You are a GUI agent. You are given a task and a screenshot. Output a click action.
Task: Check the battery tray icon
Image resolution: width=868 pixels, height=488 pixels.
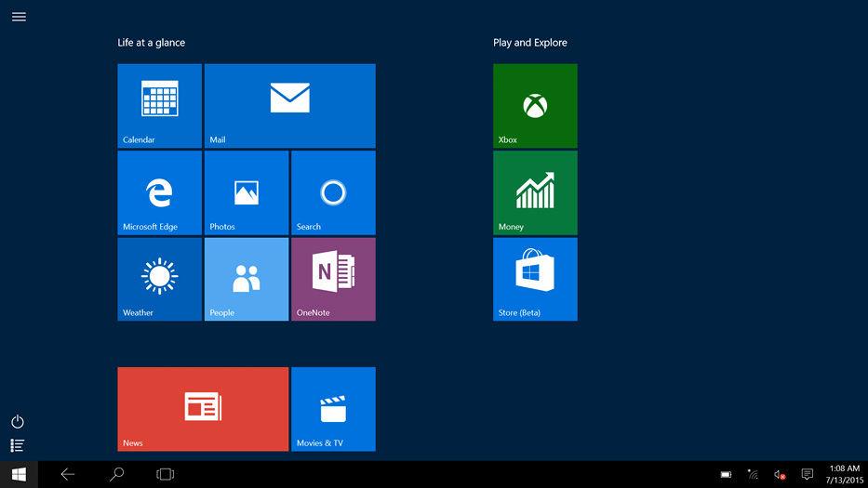point(726,474)
